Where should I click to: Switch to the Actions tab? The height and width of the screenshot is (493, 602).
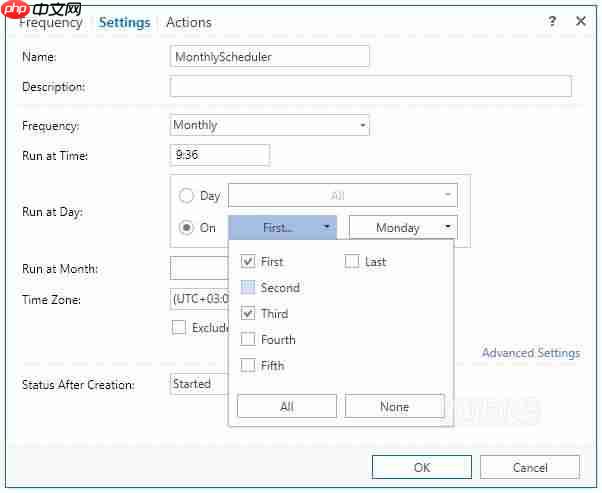tap(189, 22)
